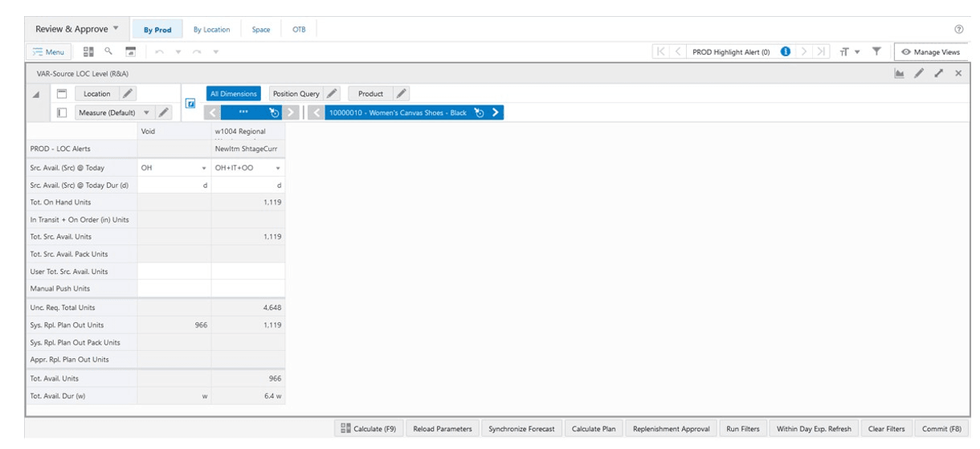Open the redo history dropdown arrow
Viewport: 980px width, 449px height.
point(215,52)
